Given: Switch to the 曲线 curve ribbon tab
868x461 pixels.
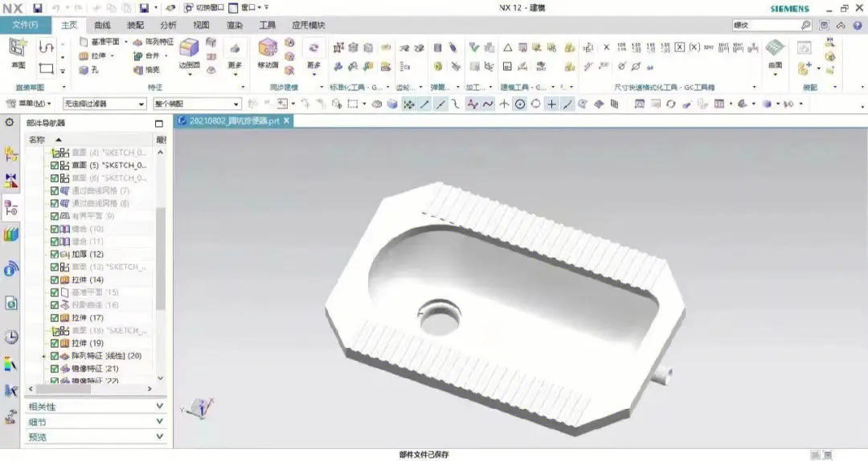Looking at the screenshot, I should pos(102,25).
